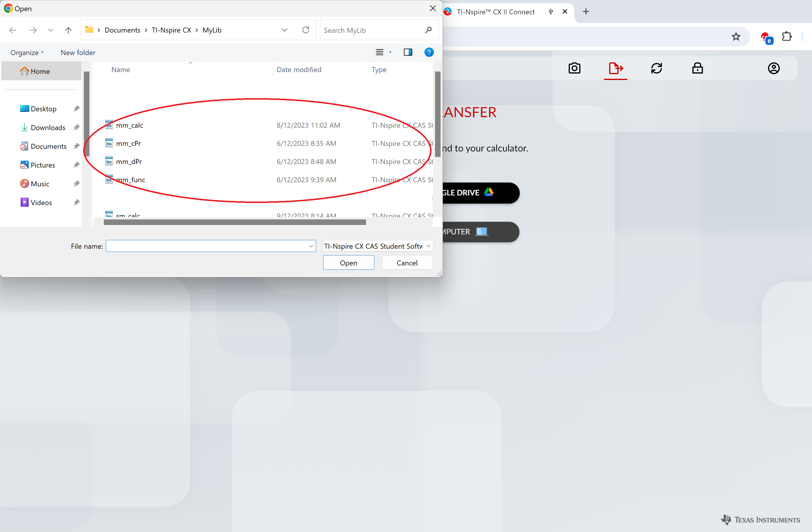Change the view layout icon
The height and width of the screenshot is (532, 812).
coord(379,52)
